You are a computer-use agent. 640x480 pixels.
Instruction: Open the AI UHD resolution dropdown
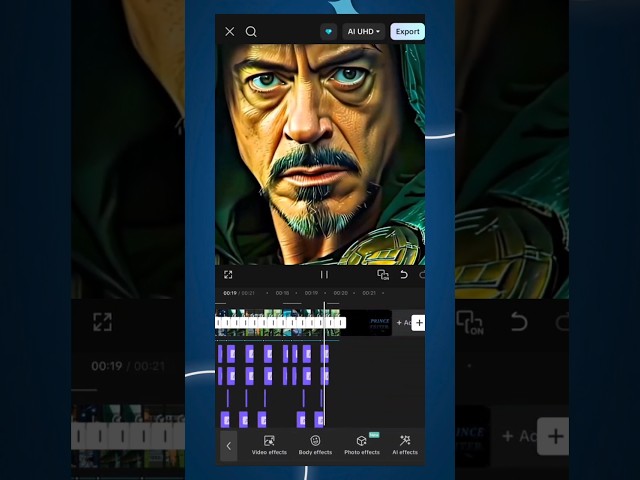click(363, 31)
